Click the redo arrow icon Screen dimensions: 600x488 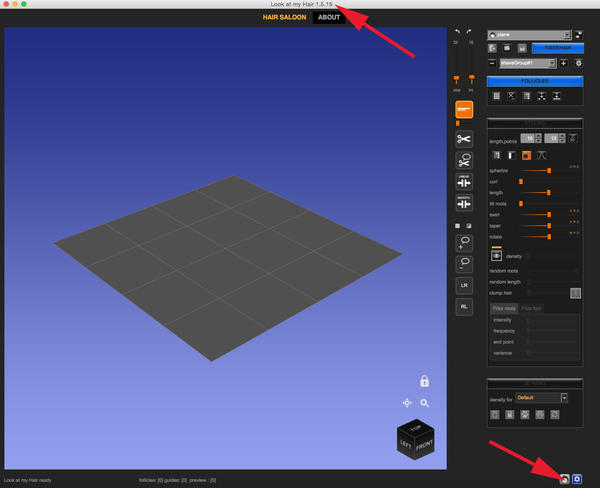pos(469,31)
